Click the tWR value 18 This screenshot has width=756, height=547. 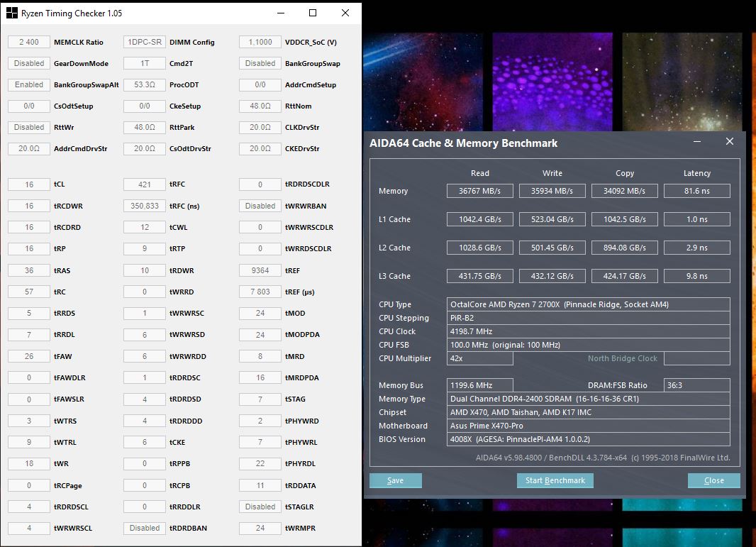pos(29,463)
